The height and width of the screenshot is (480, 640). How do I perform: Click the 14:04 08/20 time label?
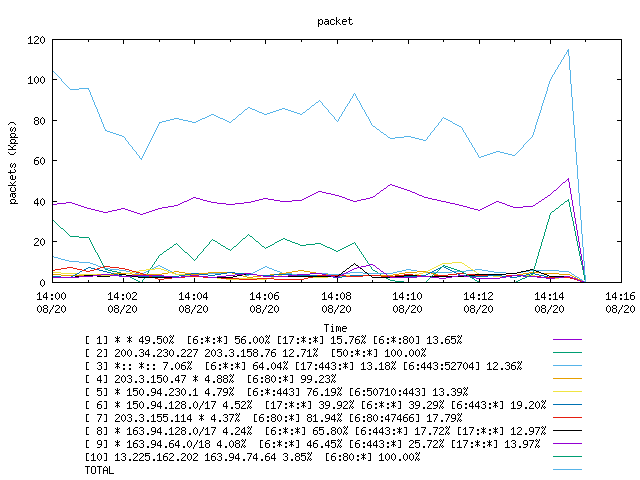point(193,302)
